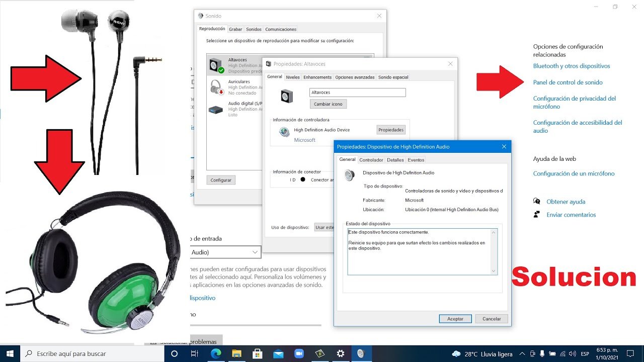The image size is (644, 362).
Task: Switch to the Grabar tab in Sonido
Action: [235, 29]
